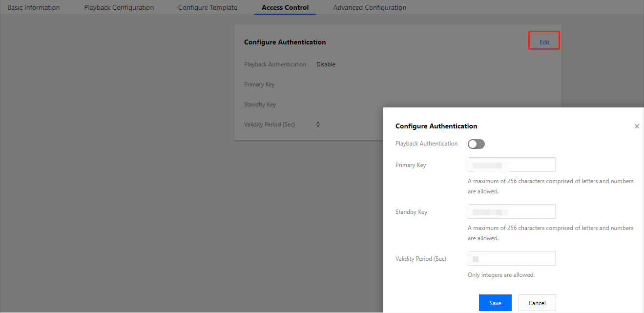
Task: Close the Configure Authentication dialog
Action: pyautogui.click(x=636, y=126)
